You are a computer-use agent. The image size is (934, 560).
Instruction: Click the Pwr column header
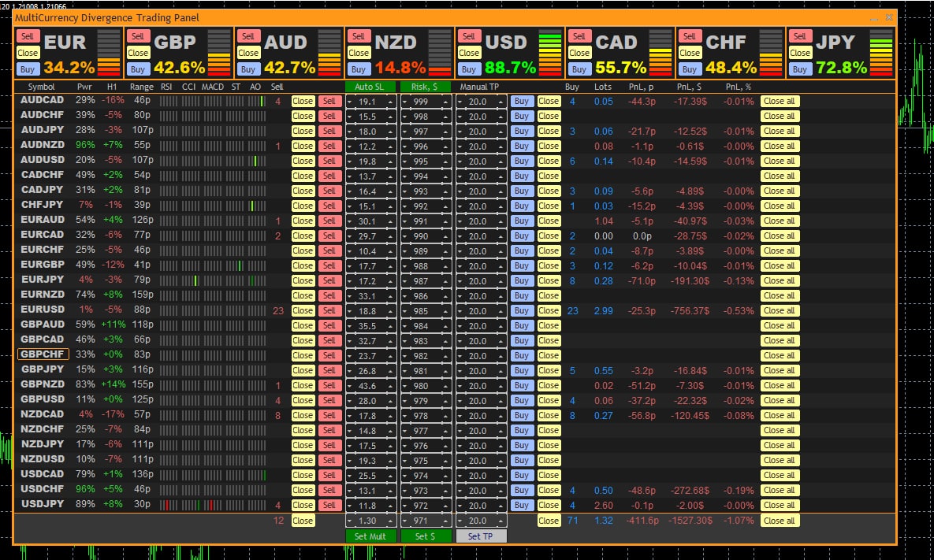tap(84, 87)
